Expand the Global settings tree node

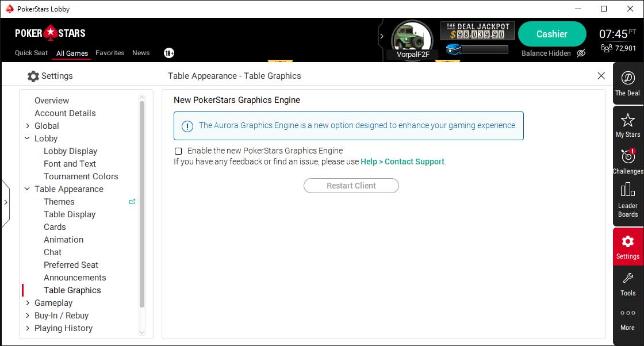[x=28, y=126]
